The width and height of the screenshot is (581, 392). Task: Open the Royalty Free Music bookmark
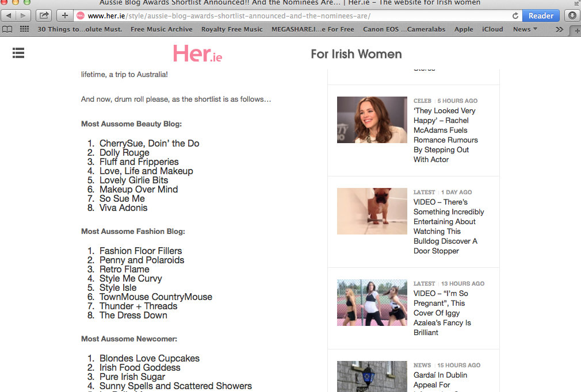(x=232, y=29)
